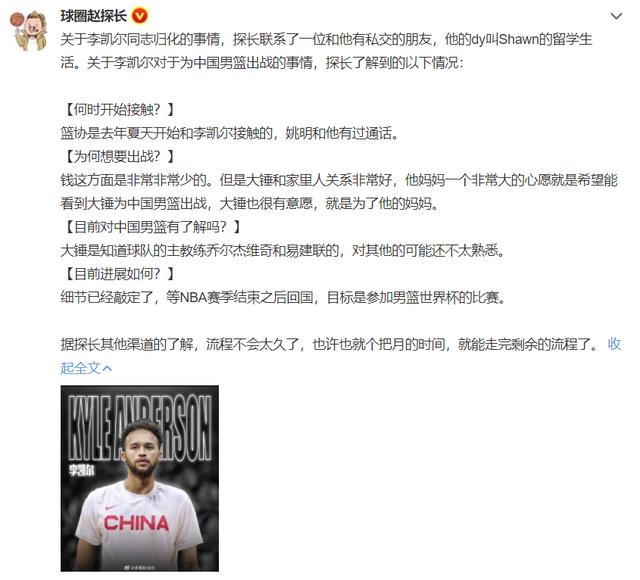The width and height of the screenshot is (640, 580).
Task: Open the Kyle Anderson poster image
Action: (140, 478)
